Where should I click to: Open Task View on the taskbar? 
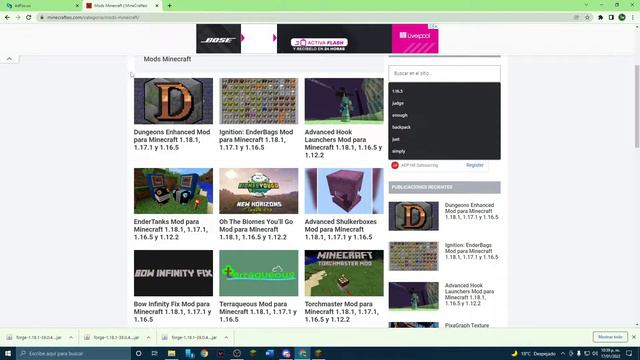[x=155, y=353]
